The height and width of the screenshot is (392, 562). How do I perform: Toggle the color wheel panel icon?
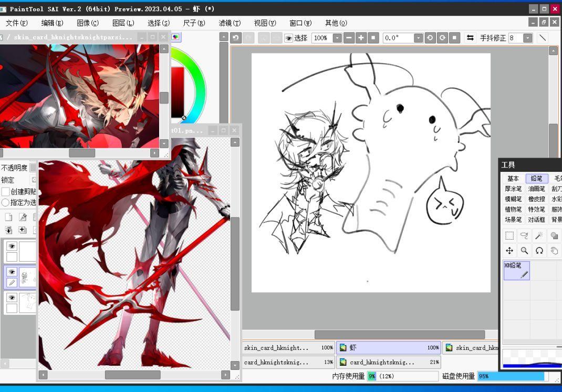175,37
